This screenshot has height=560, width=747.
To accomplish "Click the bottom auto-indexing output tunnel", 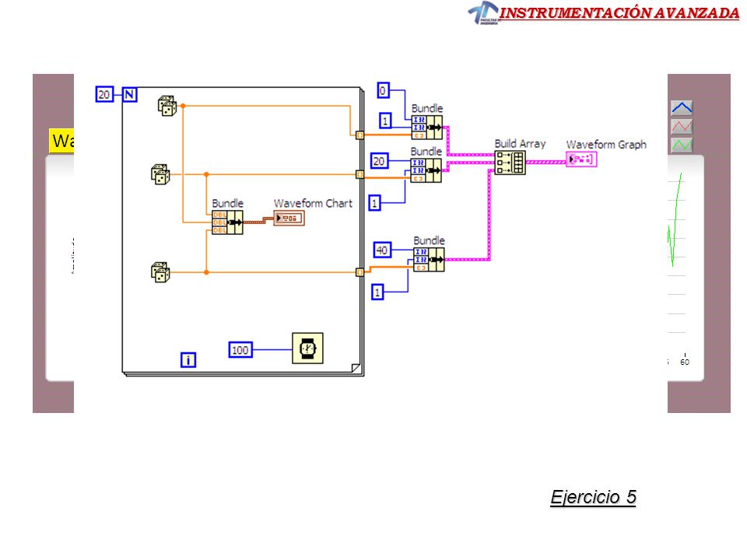I will pyautogui.click(x=359, y=272).
